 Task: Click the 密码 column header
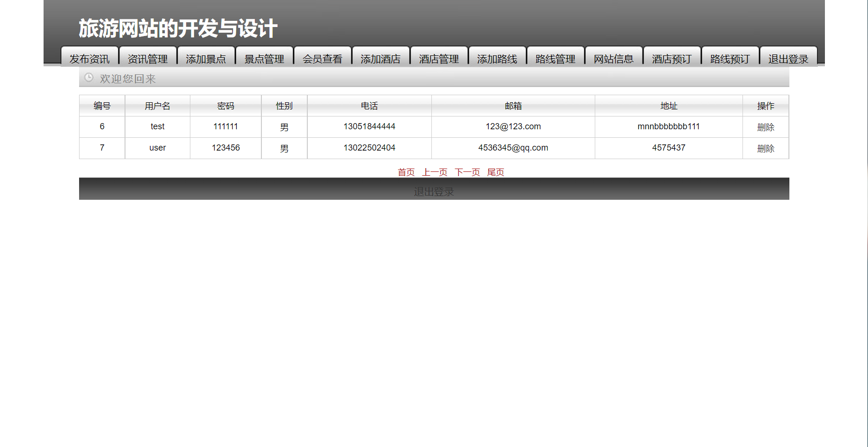pyautogui.click(x=226, y=106)
